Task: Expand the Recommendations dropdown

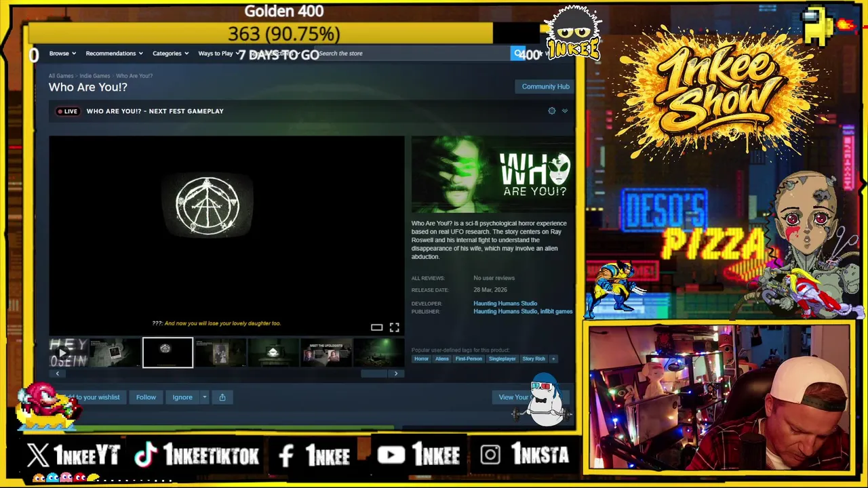Action: click(x=114, y=54)
